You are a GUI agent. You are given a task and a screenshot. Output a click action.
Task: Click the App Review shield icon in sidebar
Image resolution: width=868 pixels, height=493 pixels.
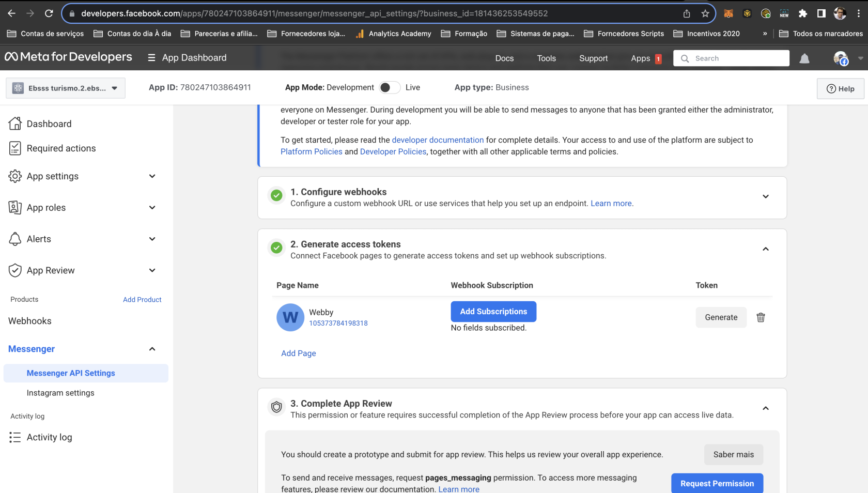pyautogui.click(x=15, y=270)
